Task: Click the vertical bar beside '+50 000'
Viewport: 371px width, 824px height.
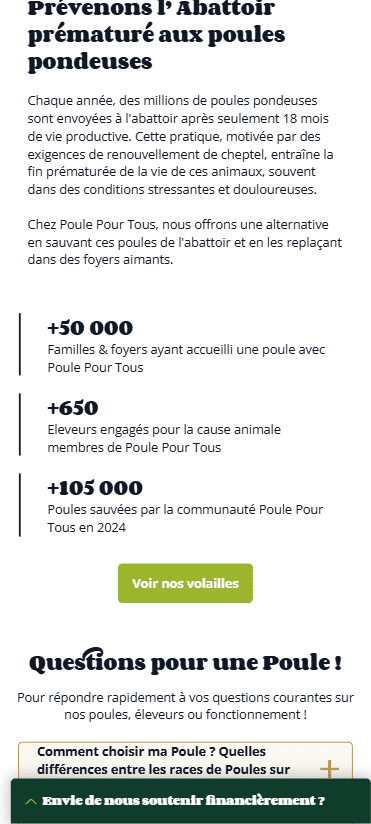Action: click(x=20, y=344)
